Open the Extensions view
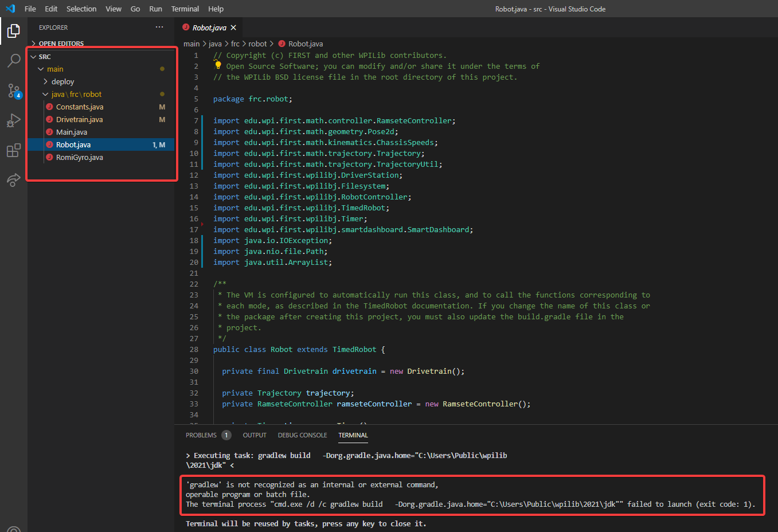This screenshot has height=532, width=778. (13, 150)
